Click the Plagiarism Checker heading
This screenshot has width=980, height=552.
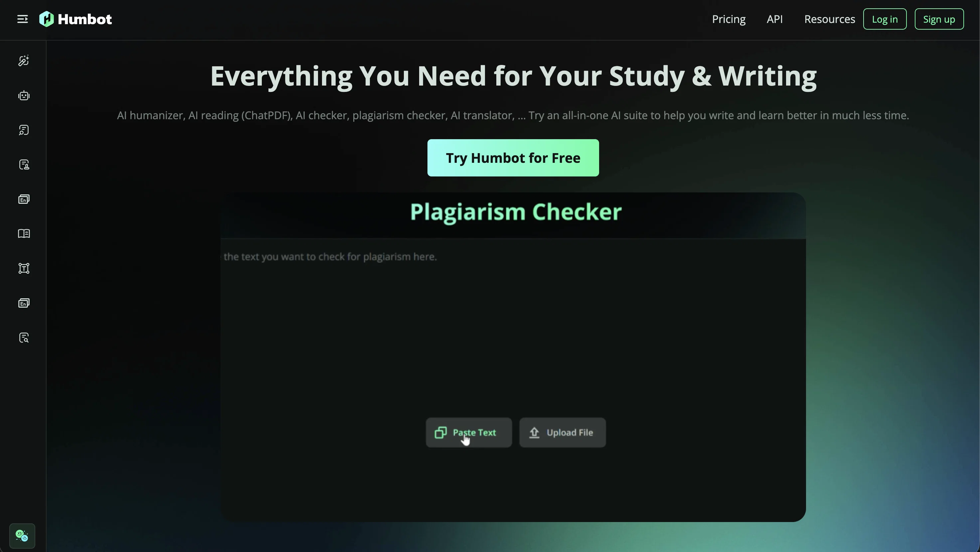click(516, 212)
